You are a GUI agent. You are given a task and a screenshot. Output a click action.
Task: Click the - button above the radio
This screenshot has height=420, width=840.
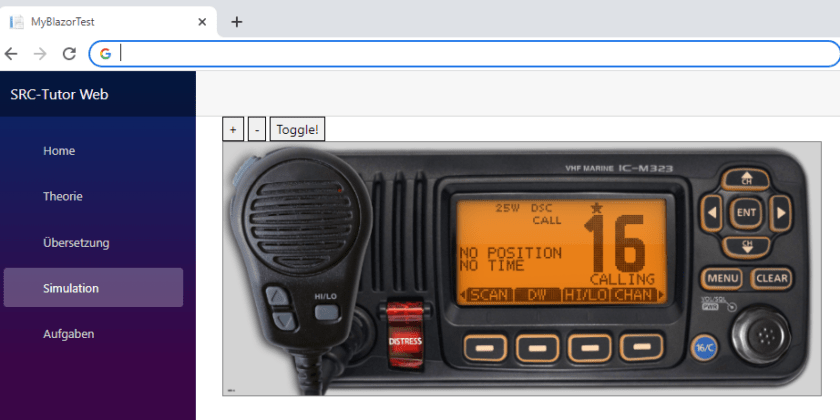(257, 130)
